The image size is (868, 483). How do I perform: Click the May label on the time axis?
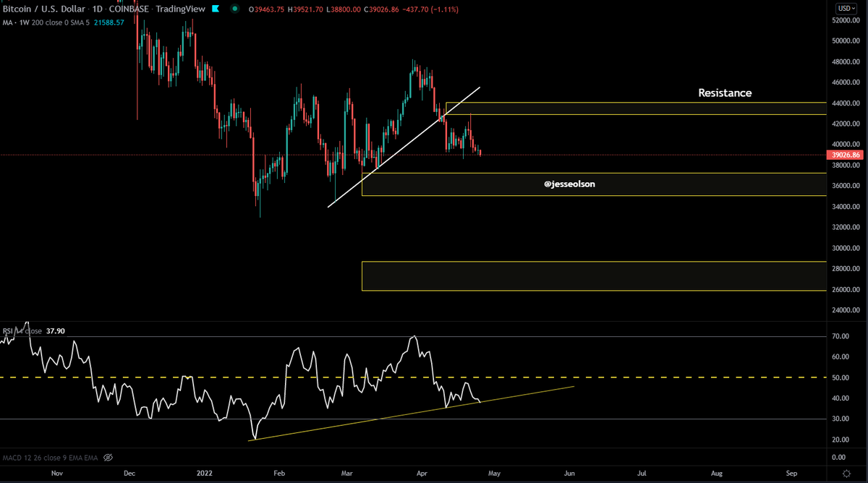click(x=493, y=473)
